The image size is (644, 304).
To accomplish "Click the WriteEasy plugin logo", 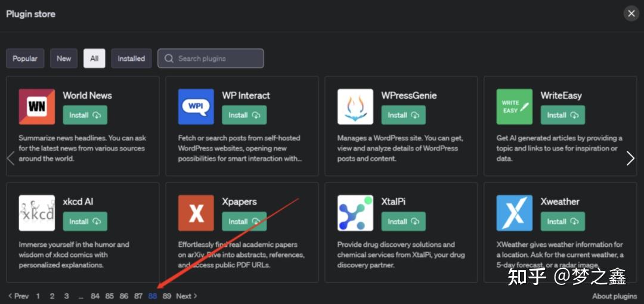I will (514, 107).
